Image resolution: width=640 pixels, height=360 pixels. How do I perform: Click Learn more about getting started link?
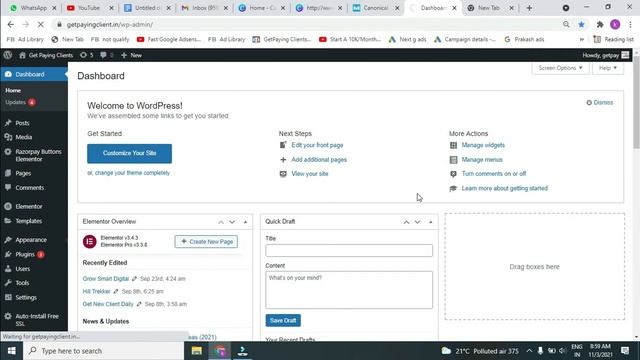(504, 188)
